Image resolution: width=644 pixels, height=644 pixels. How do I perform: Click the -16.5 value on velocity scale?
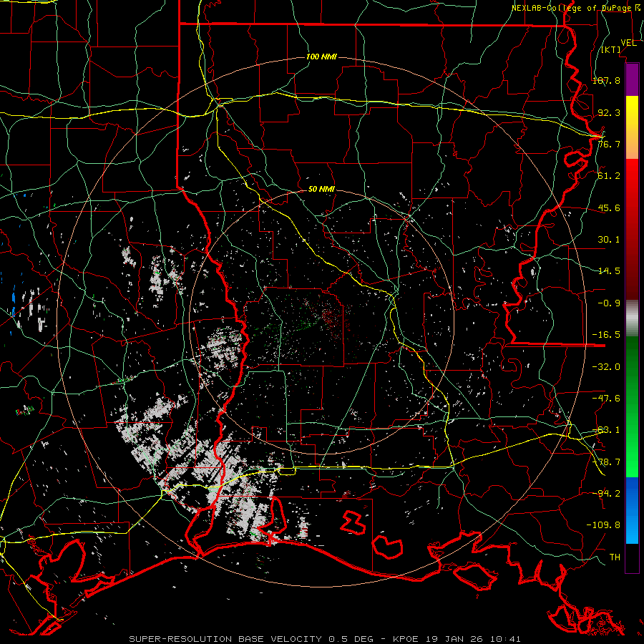(606, 335)
